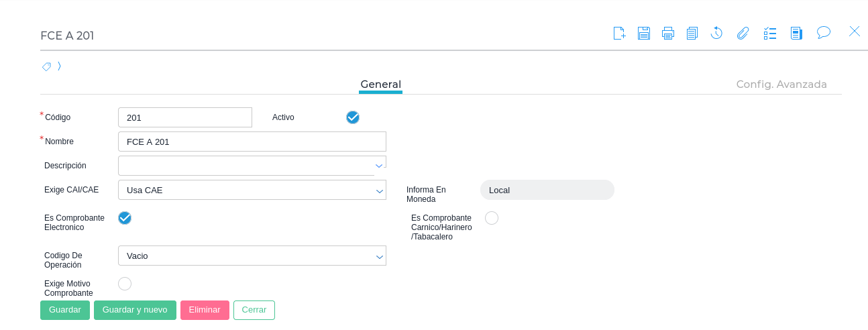Click the floppy disk save icon
This screenshot has height=330, width=868.
pyautogui.click(x=643, y=33)
